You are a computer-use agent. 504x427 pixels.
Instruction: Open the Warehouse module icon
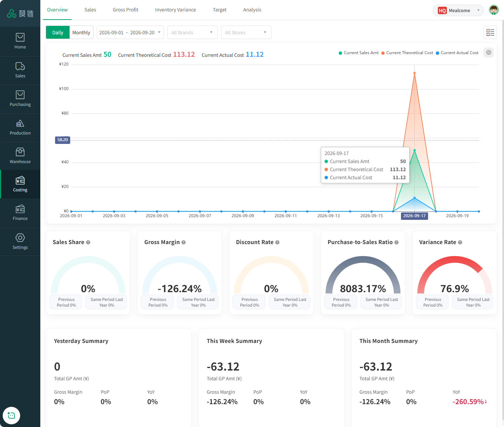20,152
